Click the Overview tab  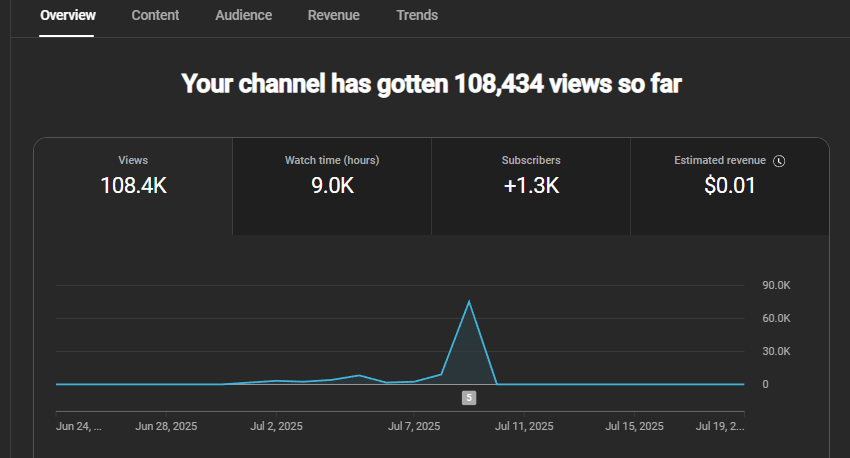68,15
